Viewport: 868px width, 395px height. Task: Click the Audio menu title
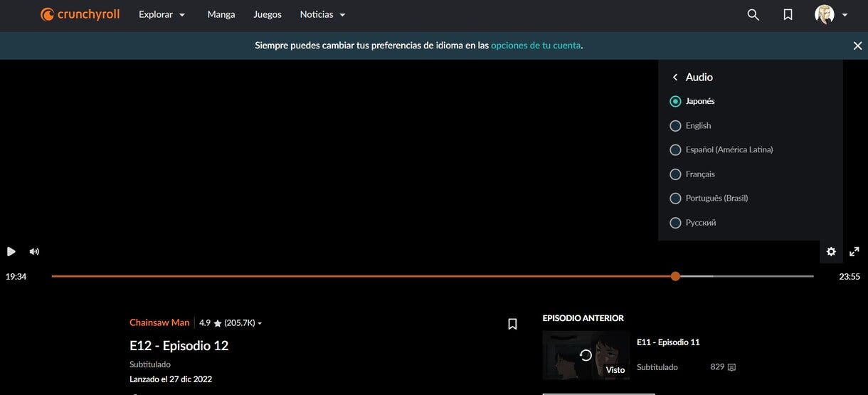(699, 77)
